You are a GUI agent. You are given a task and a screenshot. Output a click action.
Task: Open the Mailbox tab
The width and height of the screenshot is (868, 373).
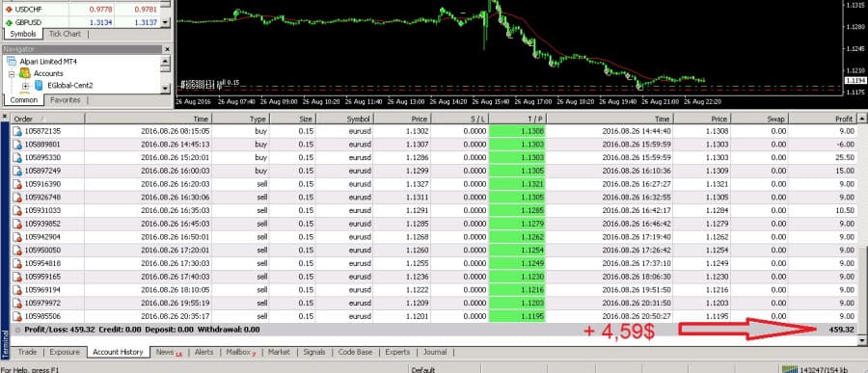[x=241, y=352]
